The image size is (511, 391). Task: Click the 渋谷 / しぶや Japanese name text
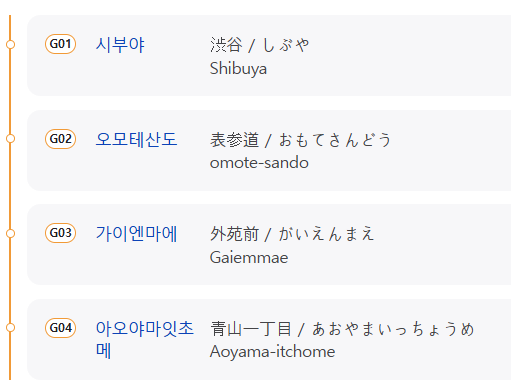[x=260, y=45]
